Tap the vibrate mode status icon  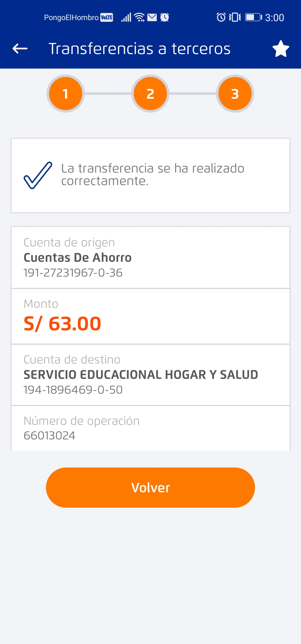(235, 17)
